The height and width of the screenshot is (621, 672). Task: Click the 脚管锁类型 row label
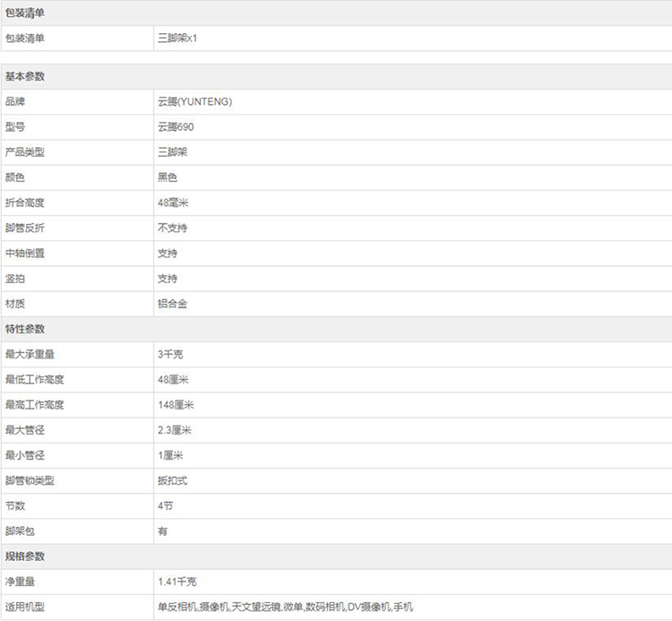point(30,481)
